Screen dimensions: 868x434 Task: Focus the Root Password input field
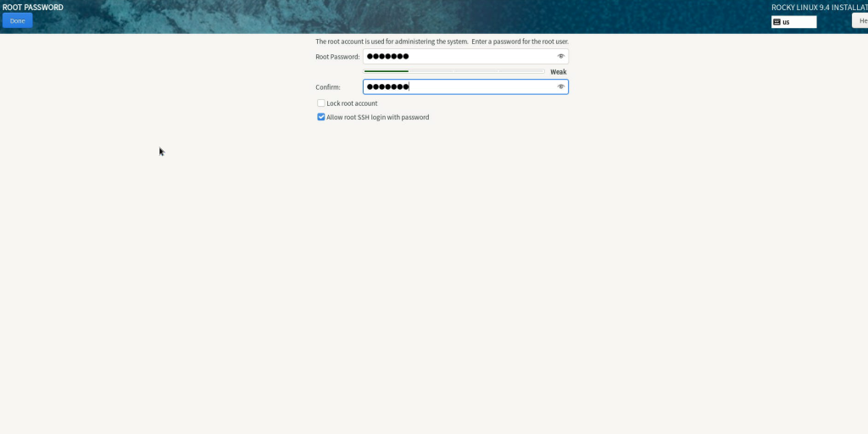(458, 57)
